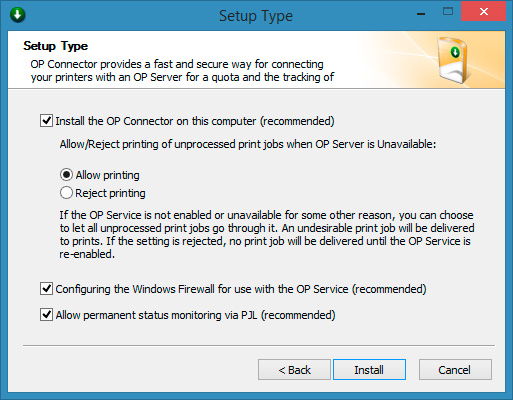Click the green download arrow title bar icon
Screen dimensions: 513x400
point(17,15)
